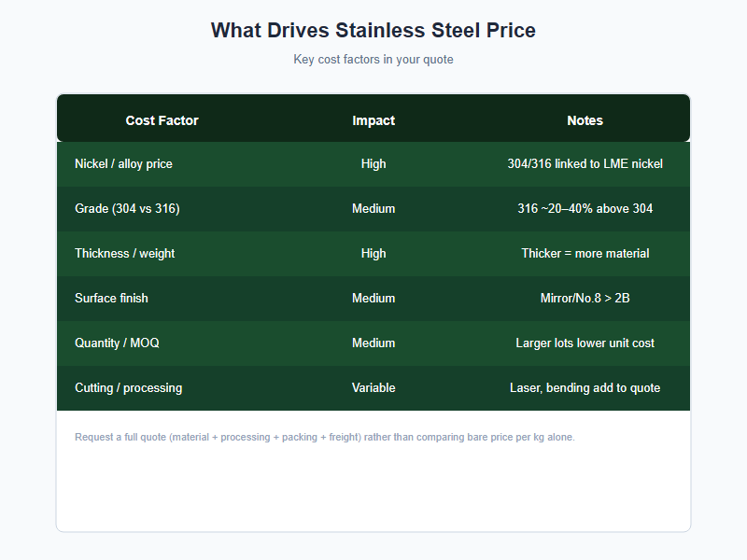Click the 'Variable' impact value

coord(373,387)
